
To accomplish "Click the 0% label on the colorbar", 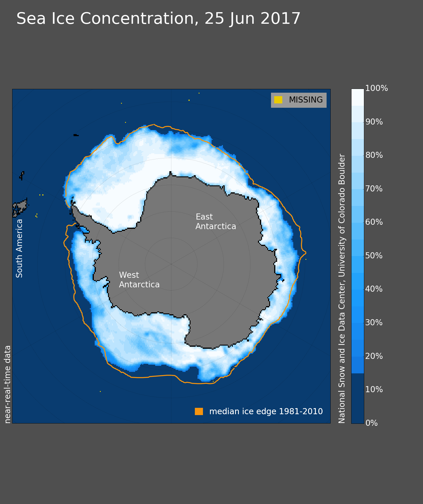I will coord(371,423).
